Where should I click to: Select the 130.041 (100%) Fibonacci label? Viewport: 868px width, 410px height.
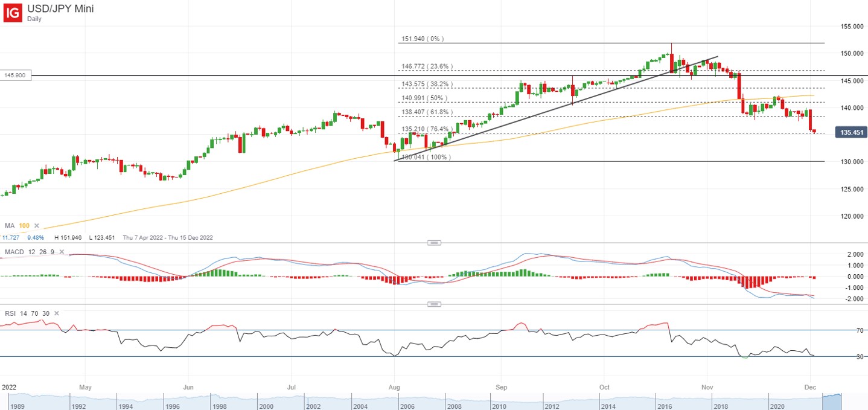(425, 157)
